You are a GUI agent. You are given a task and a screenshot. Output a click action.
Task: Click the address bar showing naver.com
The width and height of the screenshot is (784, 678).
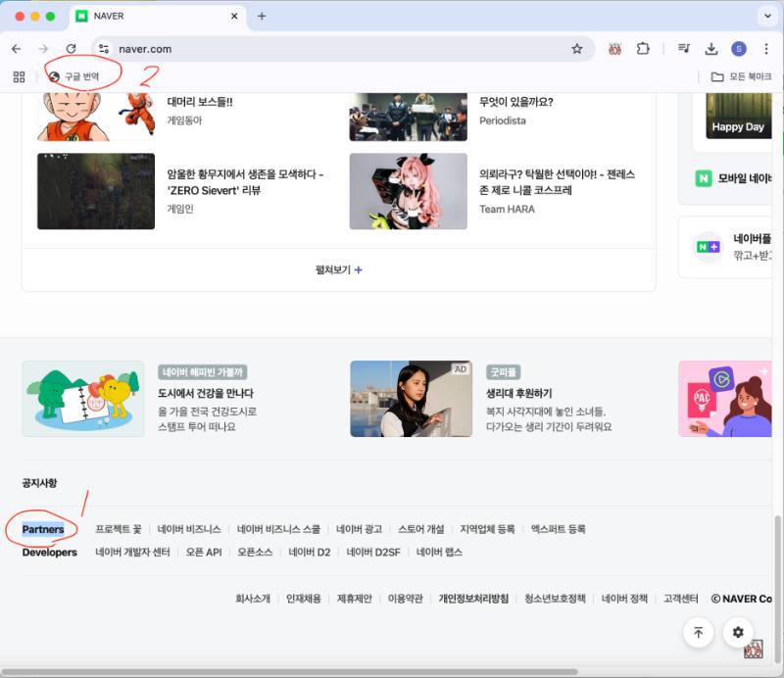(333, 49)
